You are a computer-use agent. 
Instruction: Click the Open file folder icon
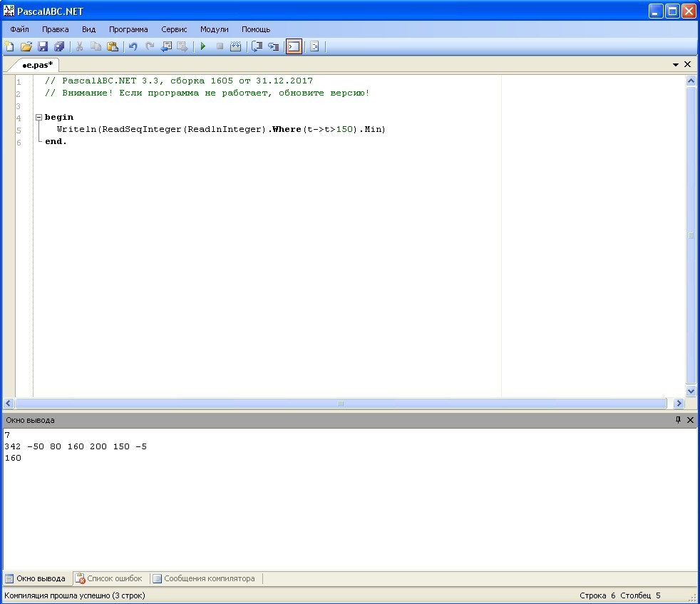26,47
